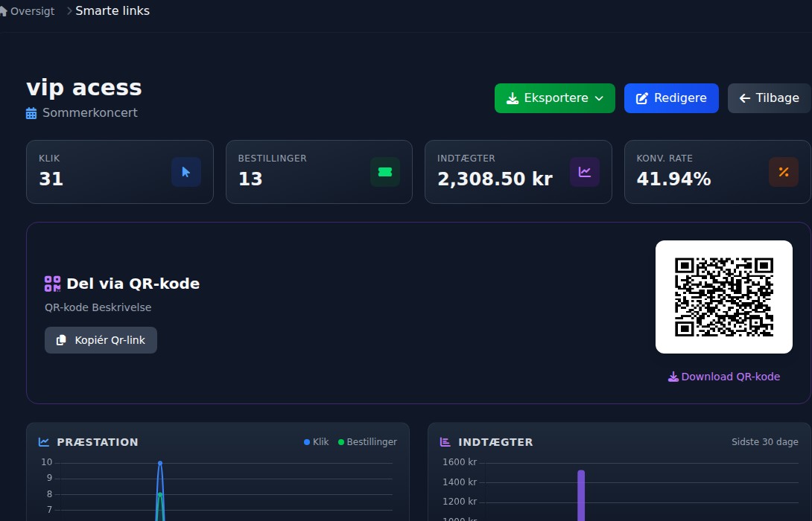The image size is (812, 521).
Task: Click the Klik value 31
Action: click(x=51, y=179)
